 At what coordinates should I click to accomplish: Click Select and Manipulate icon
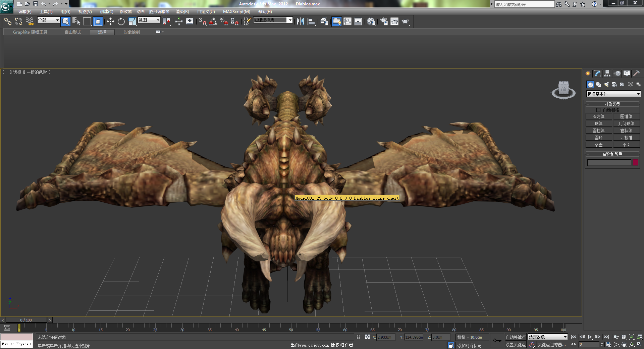[x=179, y=21]
